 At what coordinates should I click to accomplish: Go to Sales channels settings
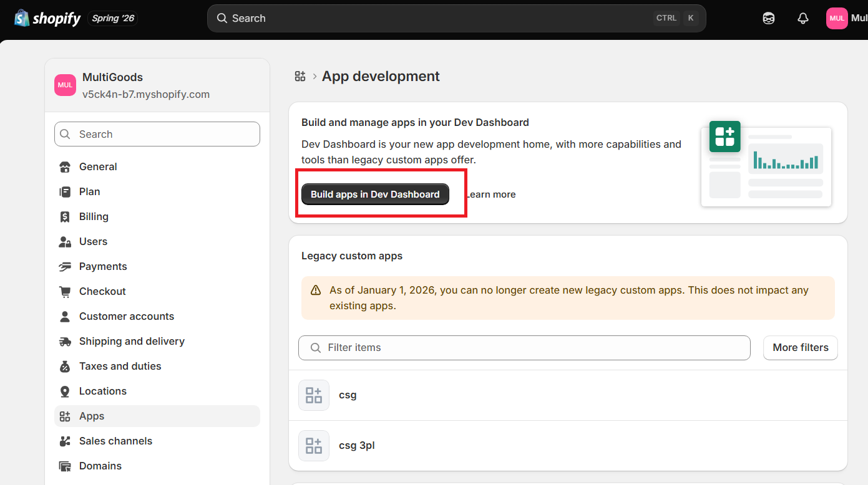point(157,441)
